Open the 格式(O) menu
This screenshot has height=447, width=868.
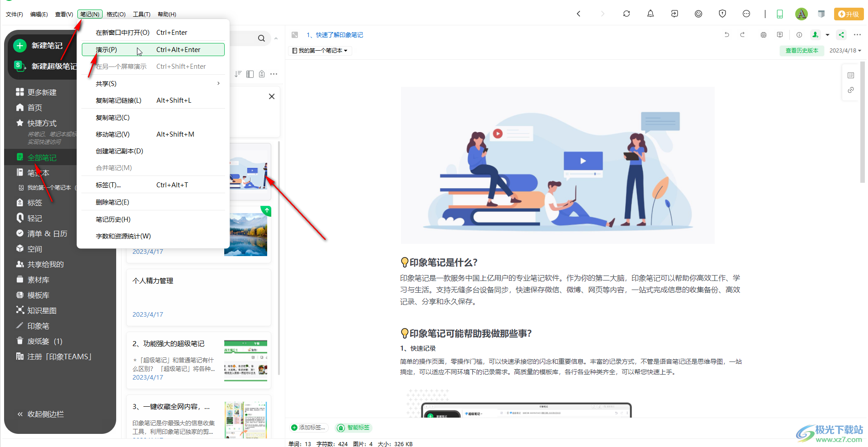(116, 14)
